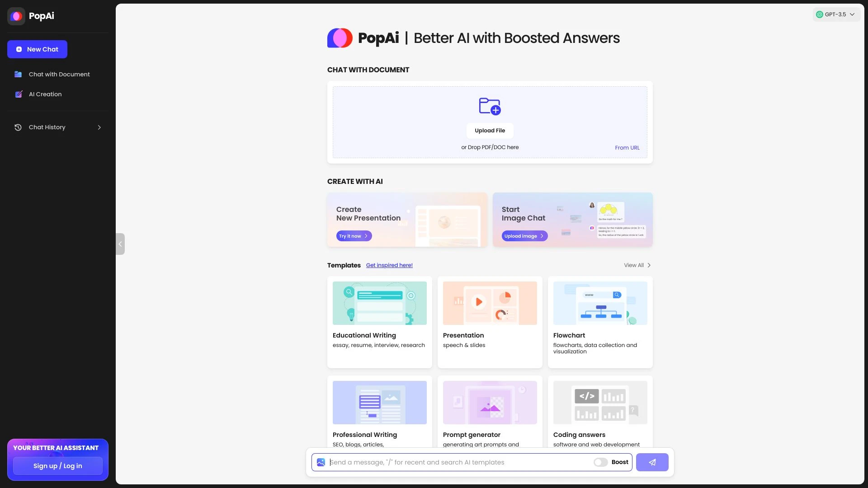Screen dimensions: 868x488
Task: Click Try it now for New Presentation
Action: [x=352, y=235]
